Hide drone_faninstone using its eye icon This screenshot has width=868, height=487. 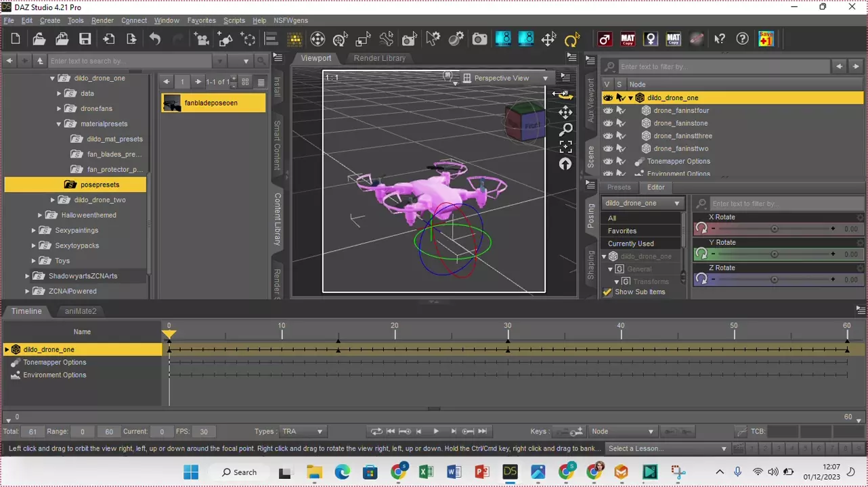tap(607, 123)
